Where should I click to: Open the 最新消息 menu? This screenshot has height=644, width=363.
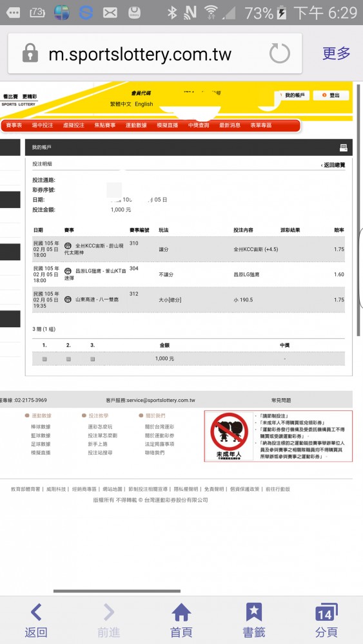click(230, 126)
